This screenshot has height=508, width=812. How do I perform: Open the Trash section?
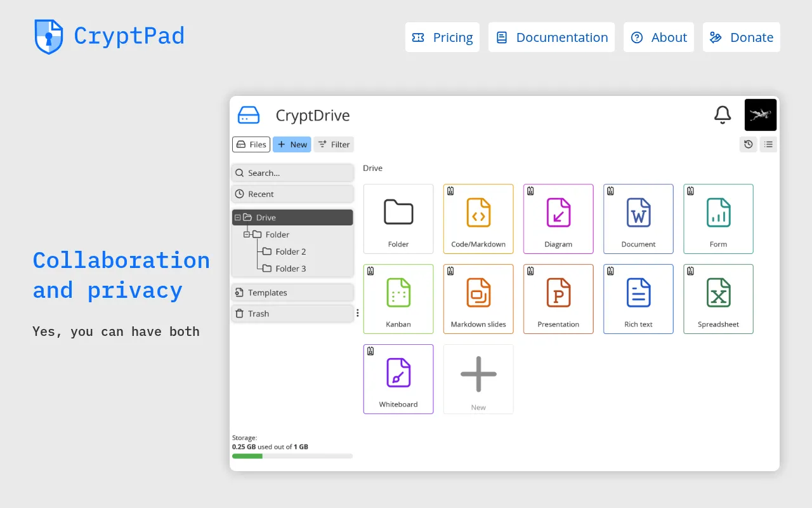tap(292, 313)
